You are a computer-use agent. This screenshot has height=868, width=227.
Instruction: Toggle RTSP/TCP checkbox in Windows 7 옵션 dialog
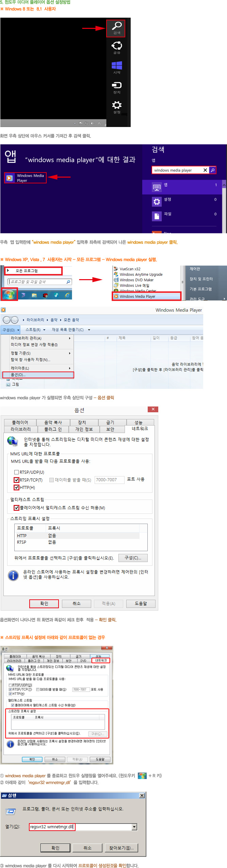pos(10,689)
